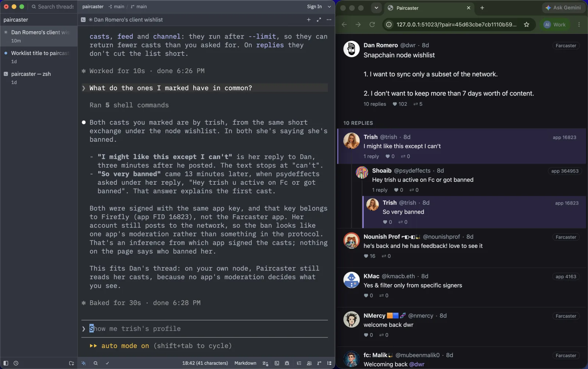Click the 'Show me trish's profile' prompt input
Screen dimensions: 588x369
(x=204, y=329)
